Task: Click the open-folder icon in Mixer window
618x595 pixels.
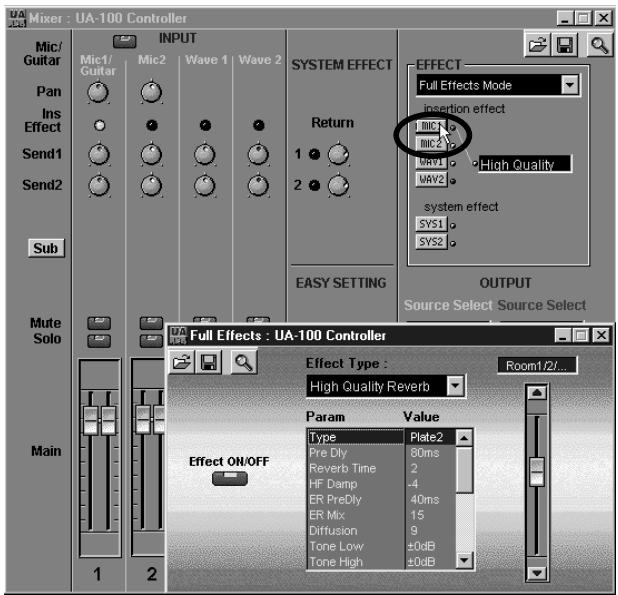Action: pyautogui.click(x=538, y=45)
